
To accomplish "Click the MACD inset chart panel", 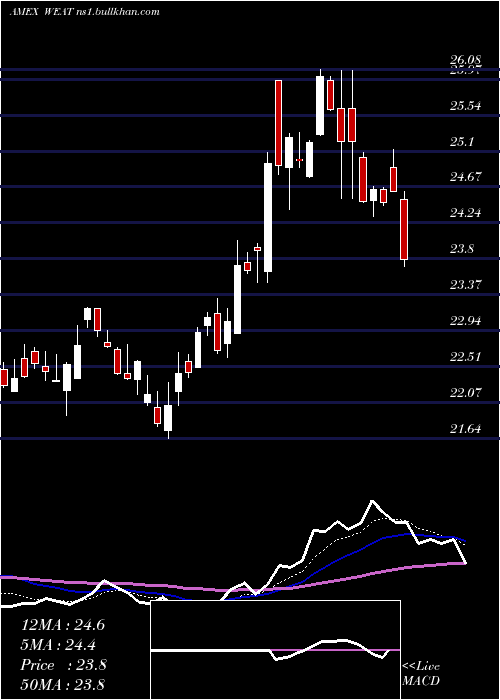I will coord(275,650).
